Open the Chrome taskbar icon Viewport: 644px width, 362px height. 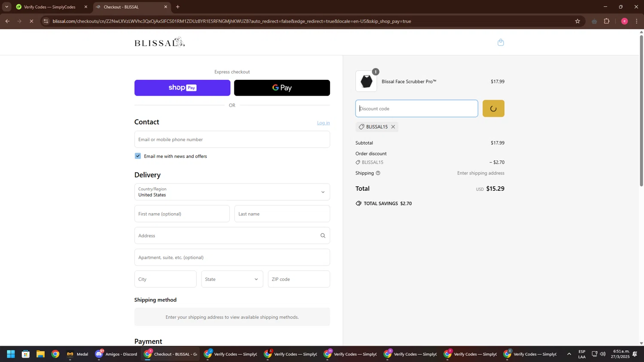55,354
